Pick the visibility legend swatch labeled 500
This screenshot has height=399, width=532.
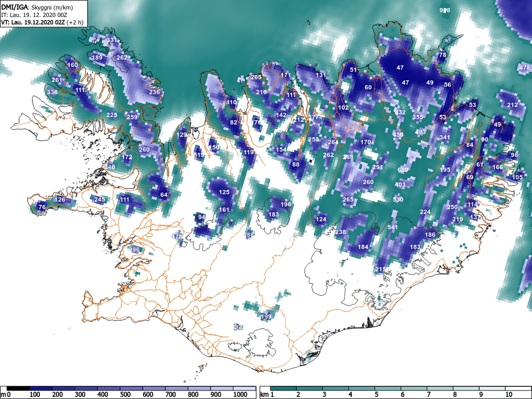[131, 388]
